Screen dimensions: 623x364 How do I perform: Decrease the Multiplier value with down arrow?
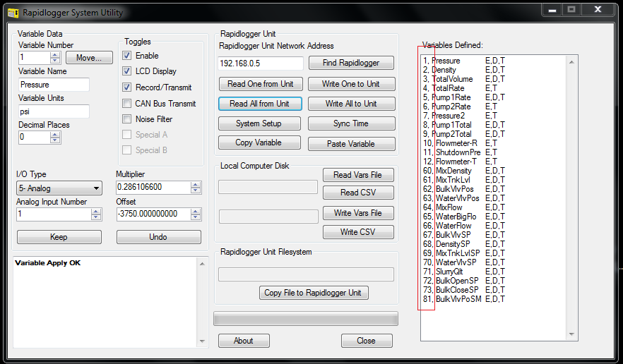coord(196,190)
